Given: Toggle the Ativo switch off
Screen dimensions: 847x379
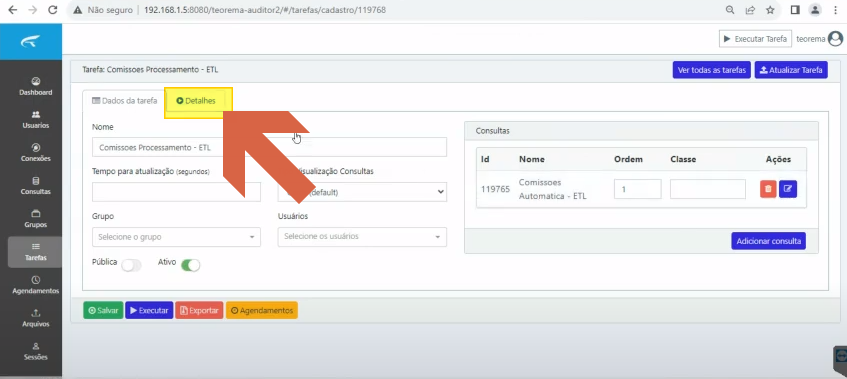Looking at the screenshot, I should (190, 265).
